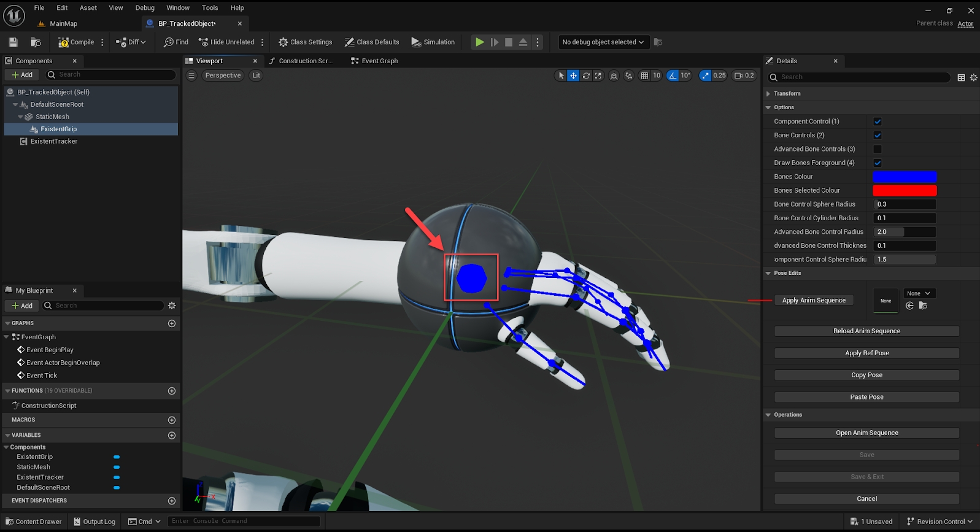Click the Apply Ref Pose button
This screenshot has height=532, width=980.
click(x=866, y=353)
